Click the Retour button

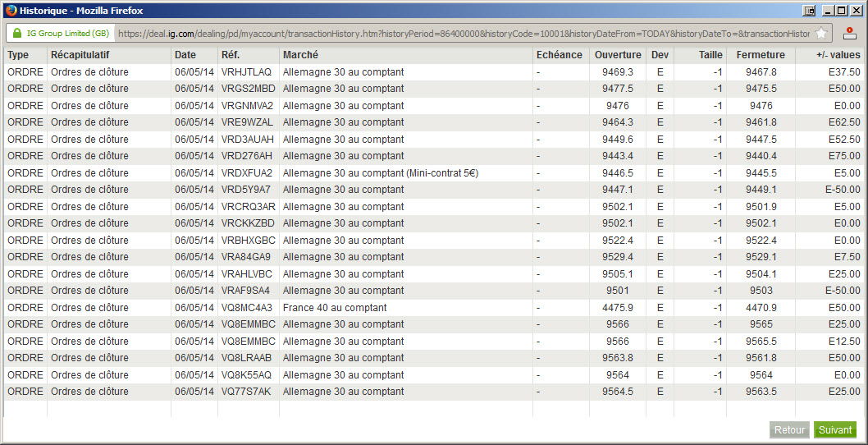[x=789, y=429]
